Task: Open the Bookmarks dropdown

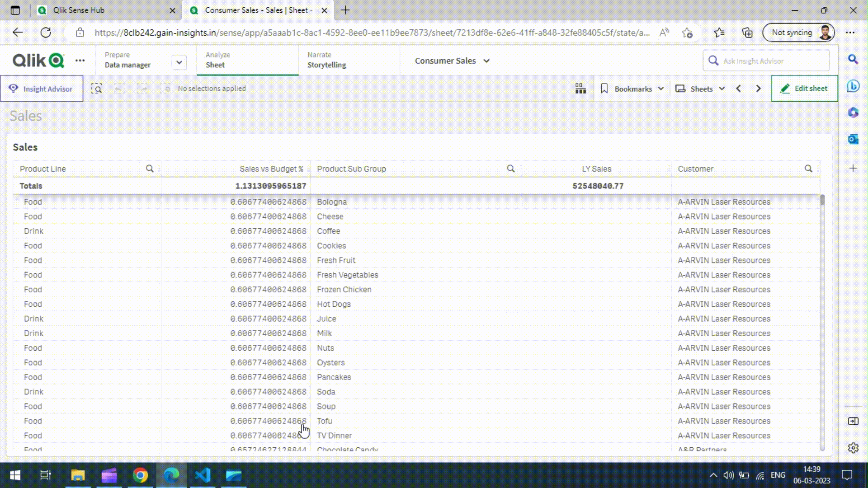Action: point(632,89)
